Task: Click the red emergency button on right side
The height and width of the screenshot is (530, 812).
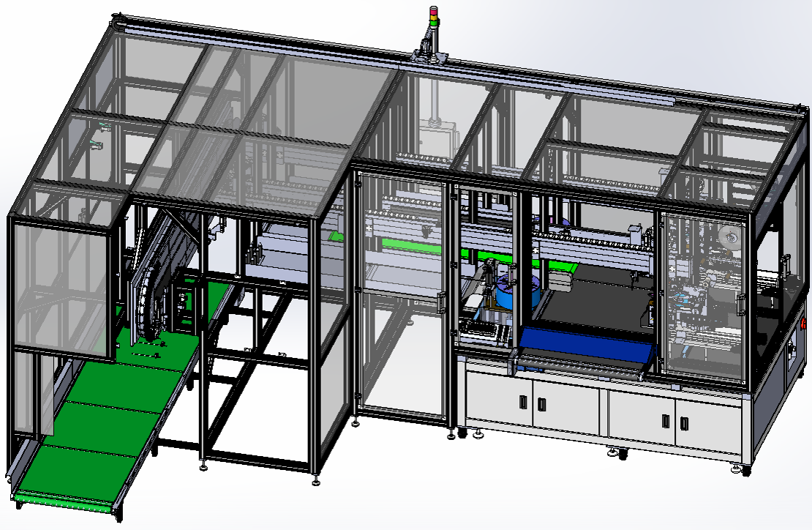Action: click(803, 323)
